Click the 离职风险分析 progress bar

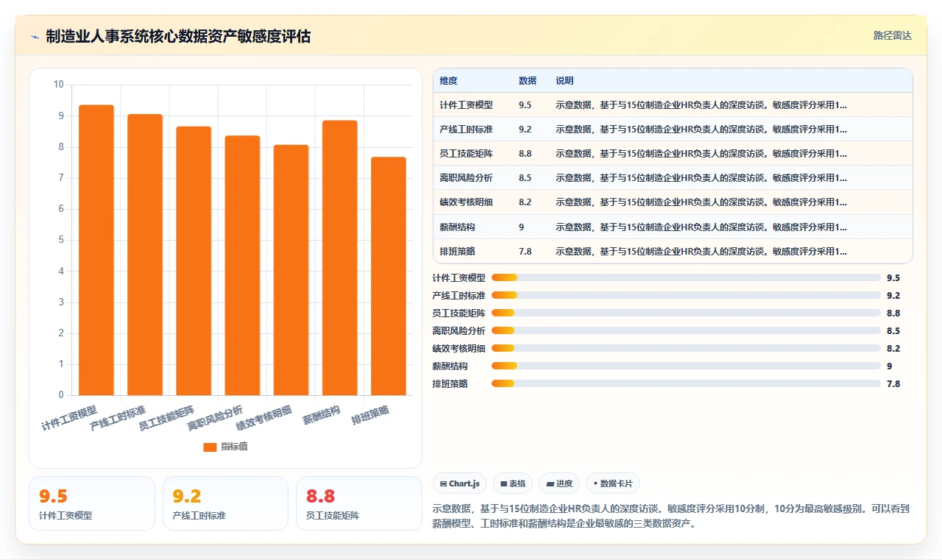pos(686,330)
